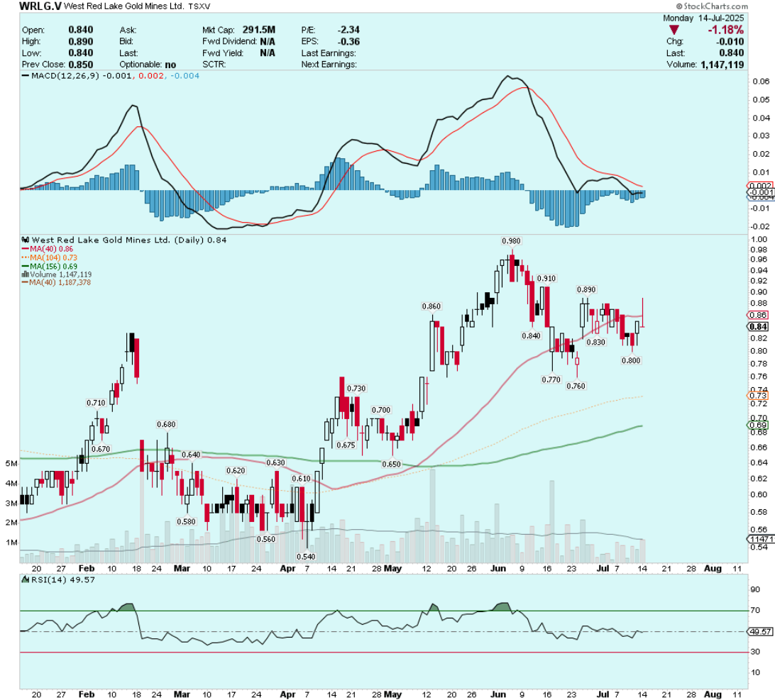Viewport: 775px width, 700px height.
Task: Click the 5M volume axis label
Action: point(11,463)
